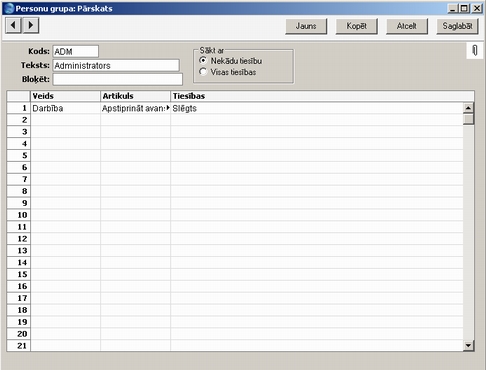Click the Apstiprināt avan: cell
Screen dimensions: 486x370
click(135, 108)
